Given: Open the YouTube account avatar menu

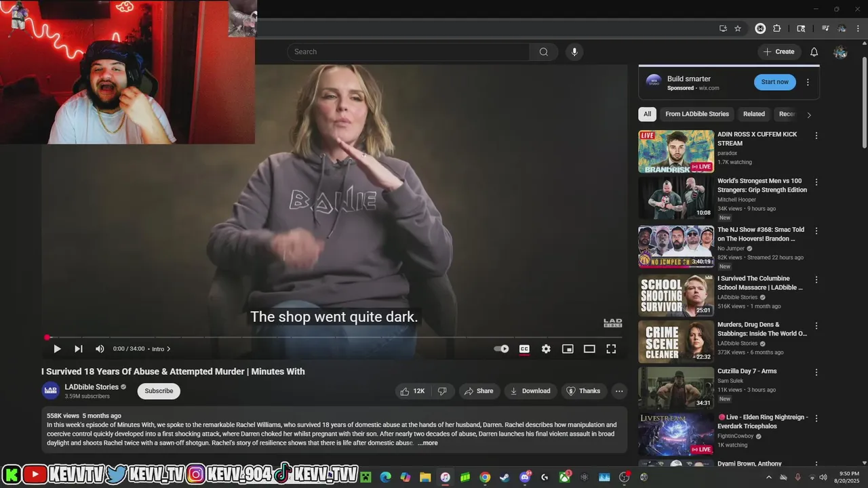Looking at the screenshot, I should tap(840, 52).
